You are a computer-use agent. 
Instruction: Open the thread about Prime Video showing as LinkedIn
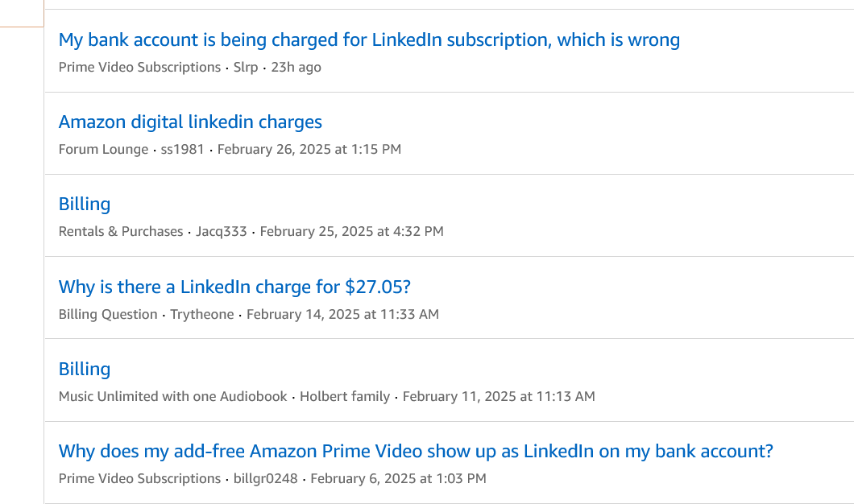pyautogui.click(x=416, y=451)
